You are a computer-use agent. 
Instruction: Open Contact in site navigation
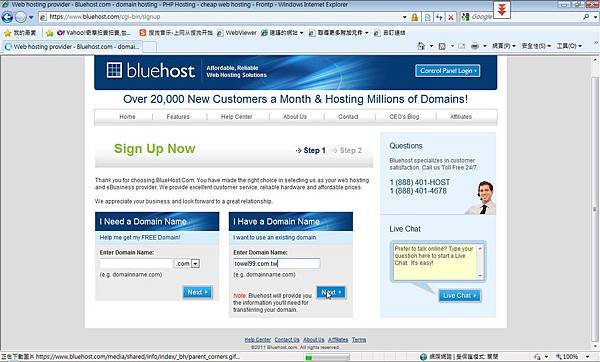point(348,117)
